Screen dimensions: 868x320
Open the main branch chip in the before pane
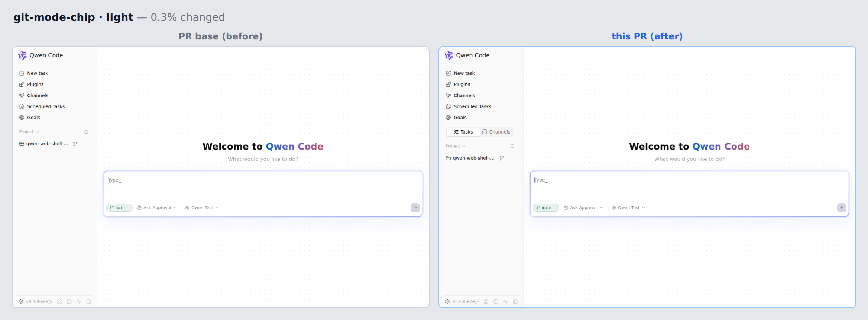click(x=119, y=208)
